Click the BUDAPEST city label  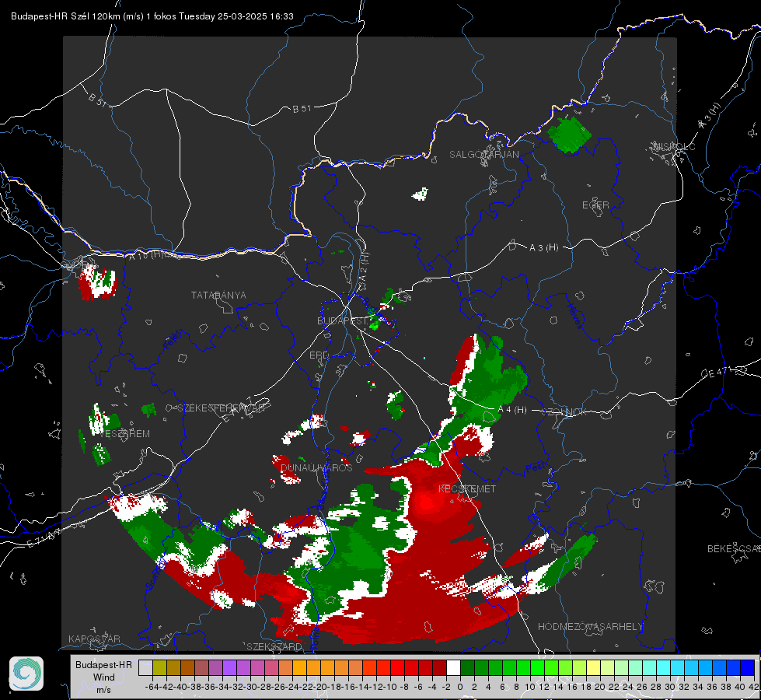coord(342,320)
